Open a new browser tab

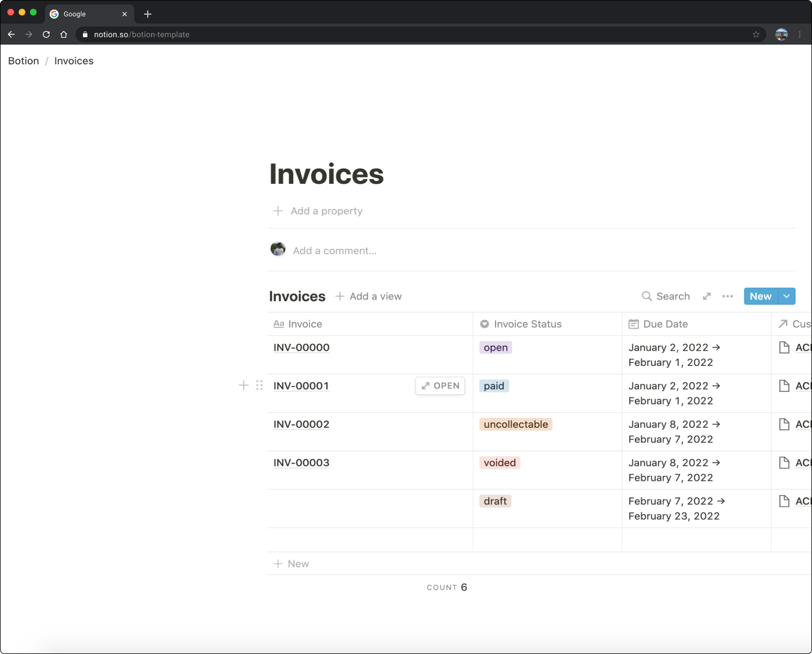(x=148, y=14)
